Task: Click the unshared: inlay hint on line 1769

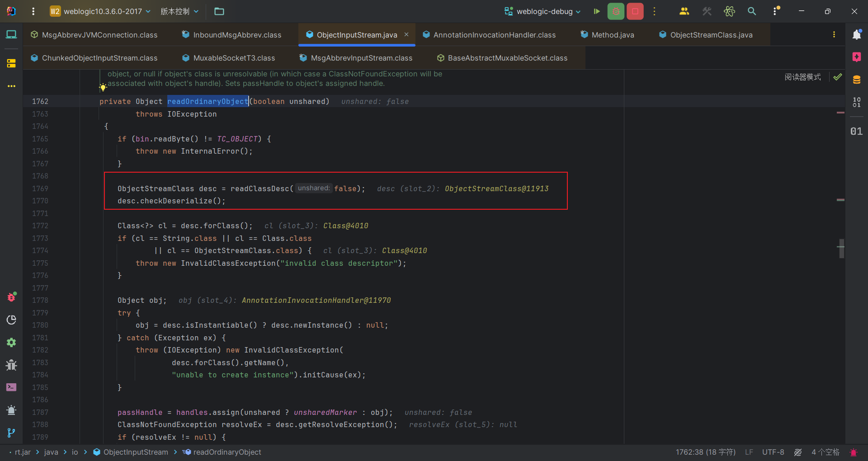Action: [x=314, y=188]
